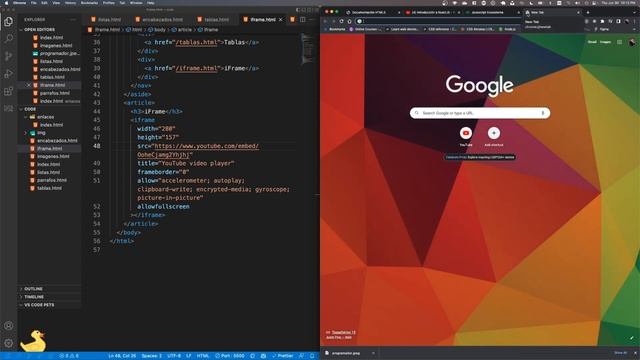Click the yellow duck VS Code pet

[x=33, y=341]
